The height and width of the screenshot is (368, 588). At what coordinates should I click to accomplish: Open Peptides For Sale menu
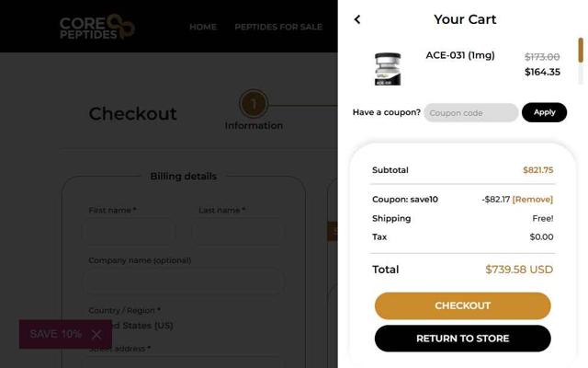[x=278, y=27]
